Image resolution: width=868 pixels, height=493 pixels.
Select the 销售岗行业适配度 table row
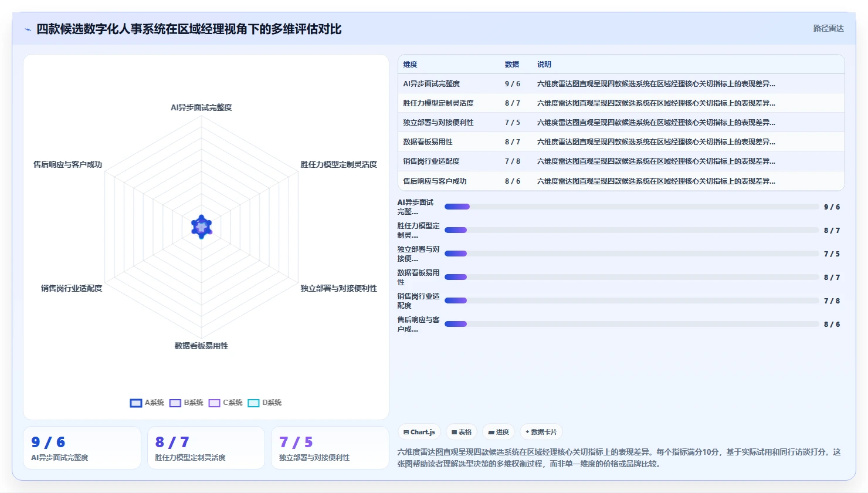coord(621,161)
